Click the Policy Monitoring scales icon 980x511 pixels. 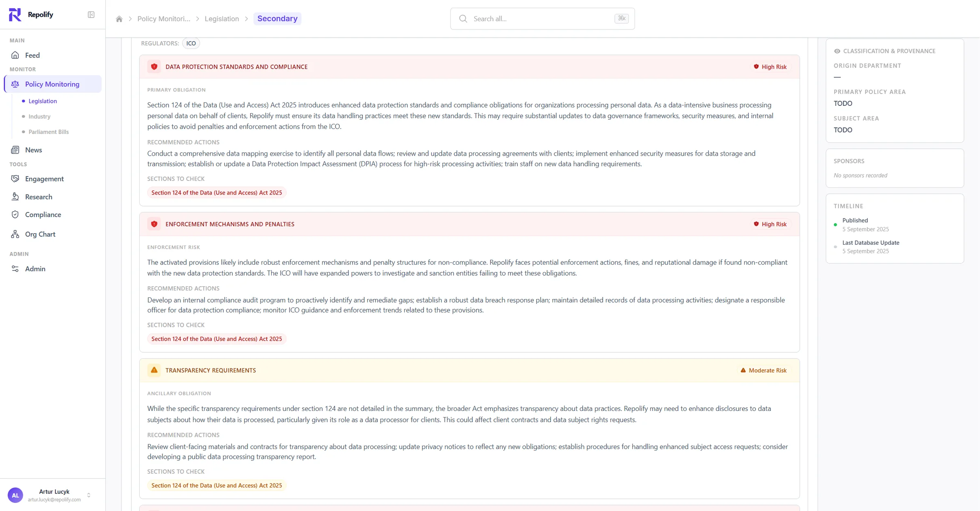[x=15, y=84]
